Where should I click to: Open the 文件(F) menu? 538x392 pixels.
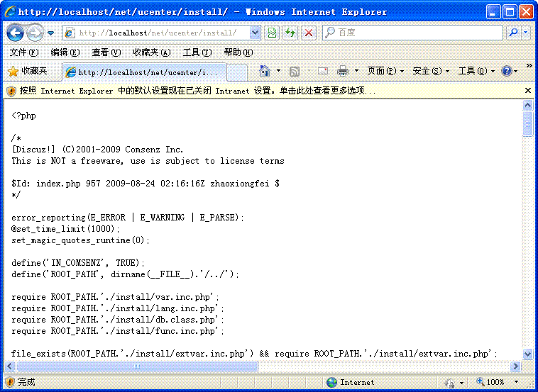coord(23,52)
